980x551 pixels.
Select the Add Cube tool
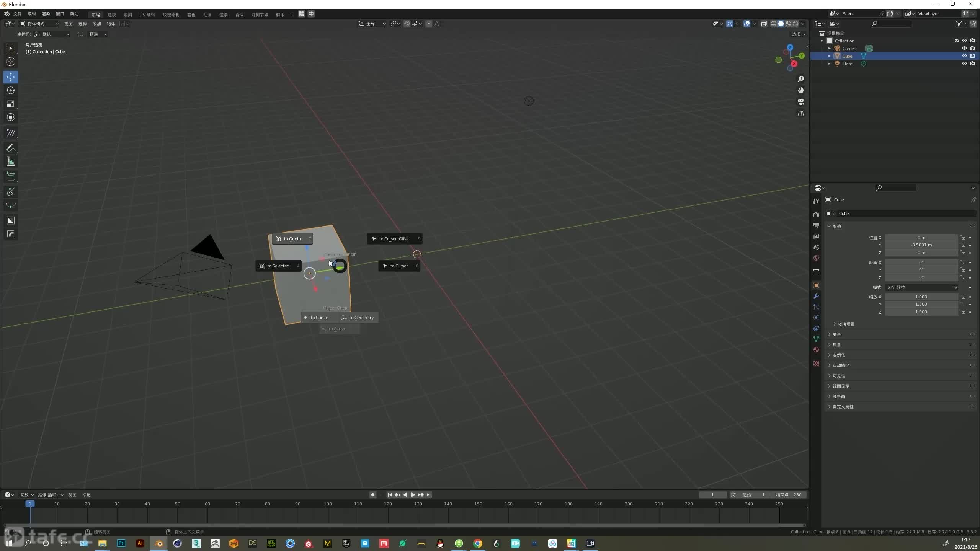point(11,176)
